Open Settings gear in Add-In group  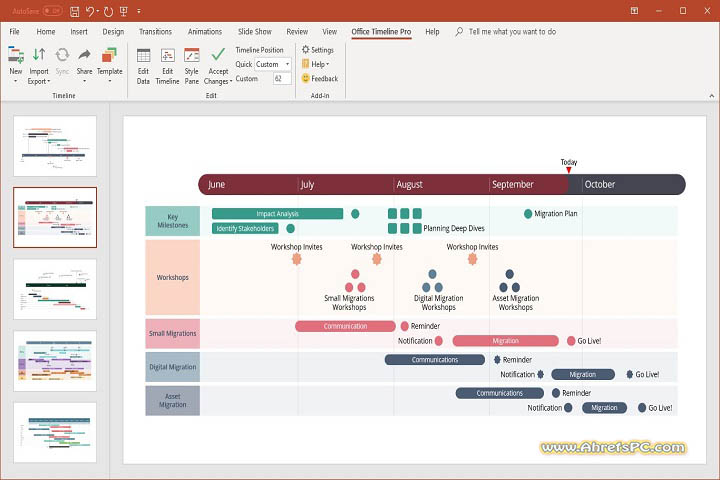(306, 49)
